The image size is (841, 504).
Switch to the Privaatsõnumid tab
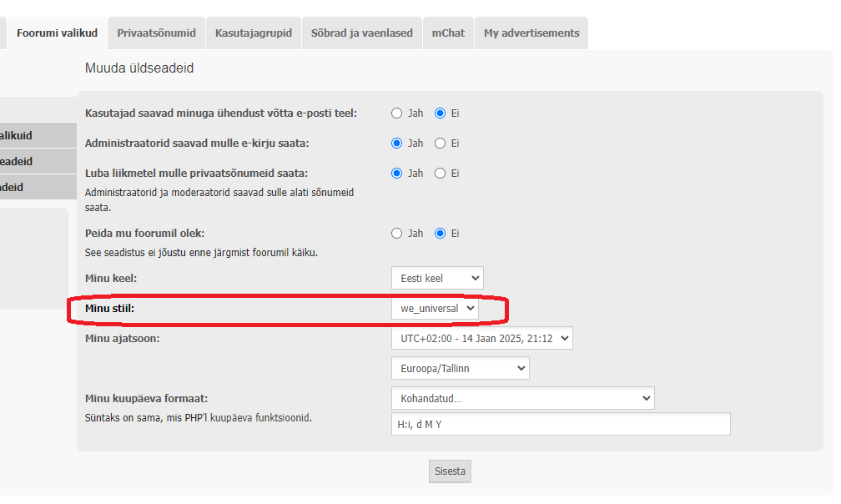point(156,33)
